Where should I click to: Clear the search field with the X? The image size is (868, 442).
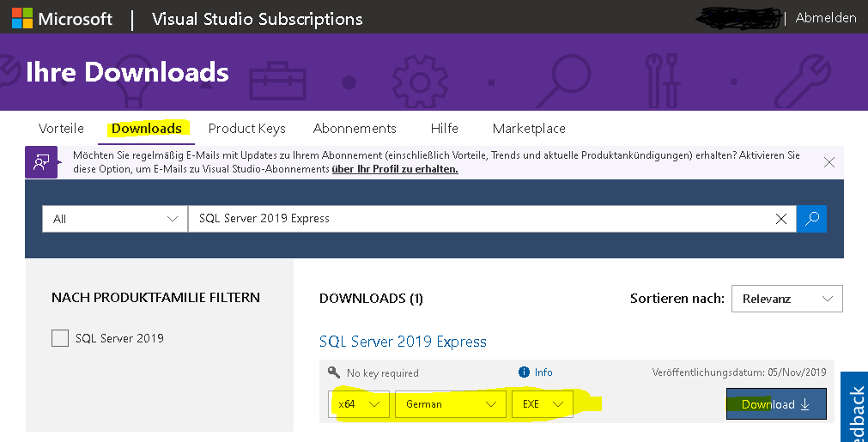click(x=780, y=219)
